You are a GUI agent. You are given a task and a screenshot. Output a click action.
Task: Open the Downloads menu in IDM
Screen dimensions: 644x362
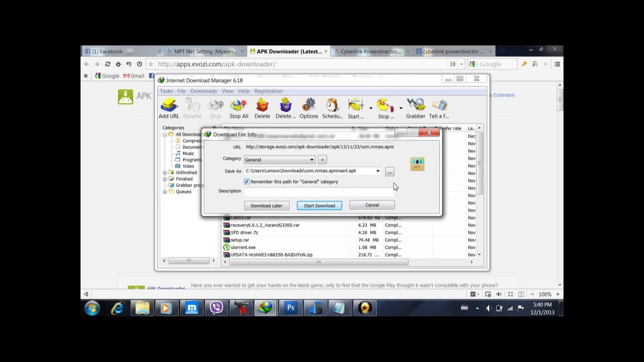(x=203, y=91)
